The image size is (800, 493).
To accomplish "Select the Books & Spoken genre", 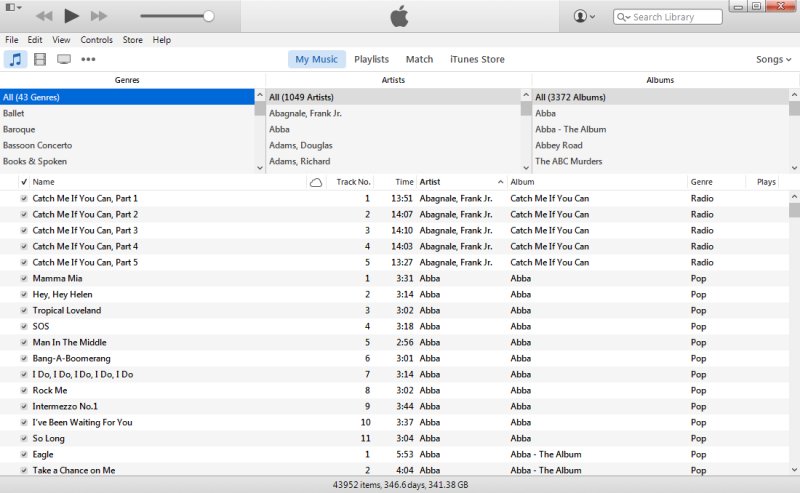I will pos(127,161).
